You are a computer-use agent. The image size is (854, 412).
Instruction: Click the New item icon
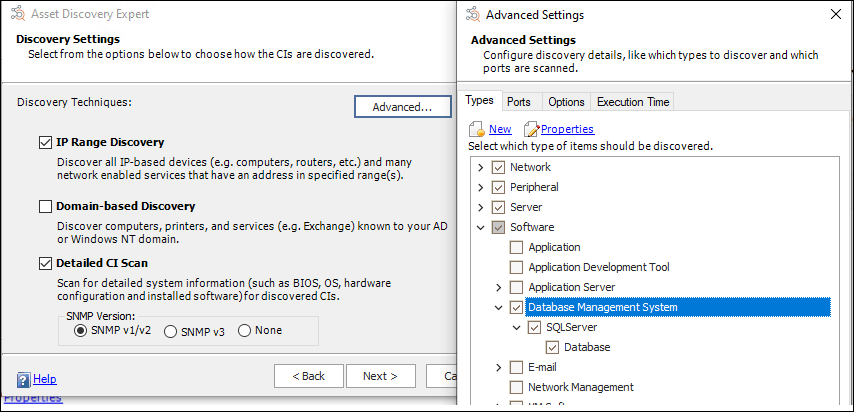(477, 129)
